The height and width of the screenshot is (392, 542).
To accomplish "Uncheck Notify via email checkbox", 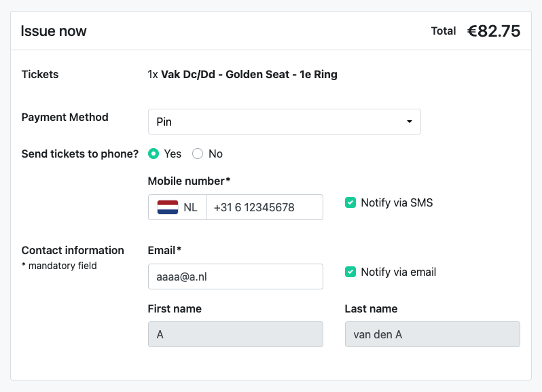I will pos(350,272).
